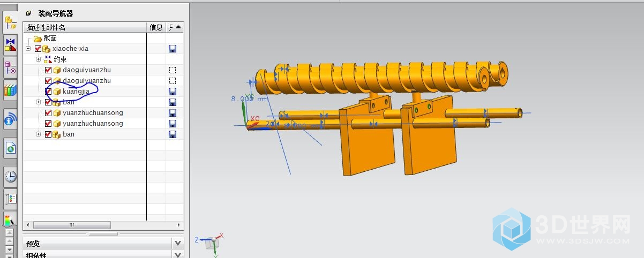Screen dimensions: 644x258
Task: Open the Reuse Library books icon
Action: point(10,90)
